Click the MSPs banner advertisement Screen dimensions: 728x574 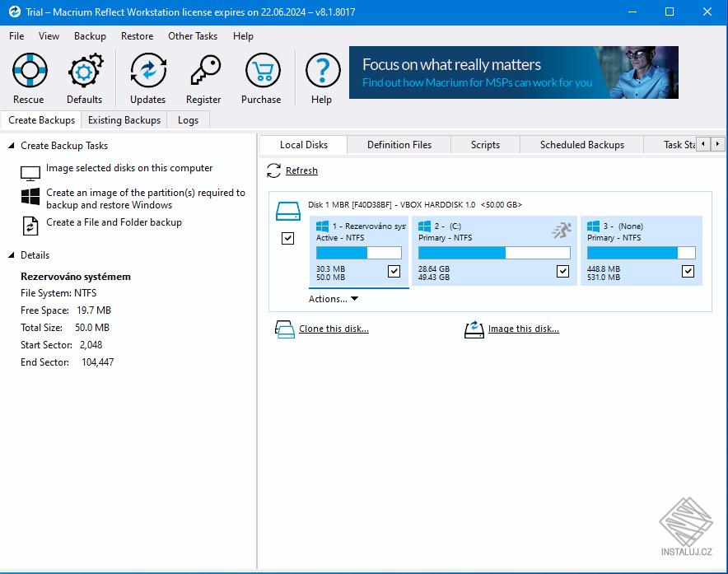[515, 72]
